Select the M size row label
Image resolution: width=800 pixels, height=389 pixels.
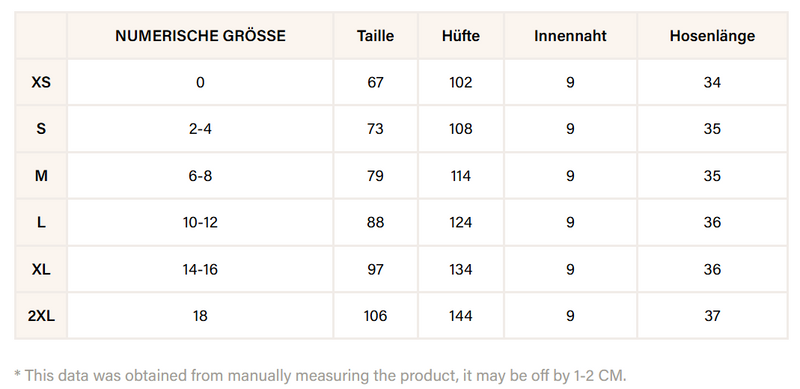(x=41, y=176)
